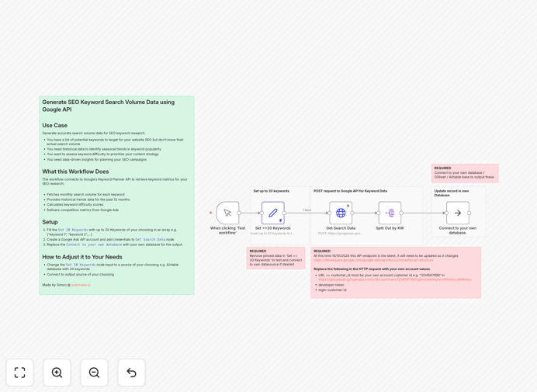This screenshot has width=537, height=392.
Task: Click the 'login-customer-id' bullet text
Action: click(x=332, y=290)
